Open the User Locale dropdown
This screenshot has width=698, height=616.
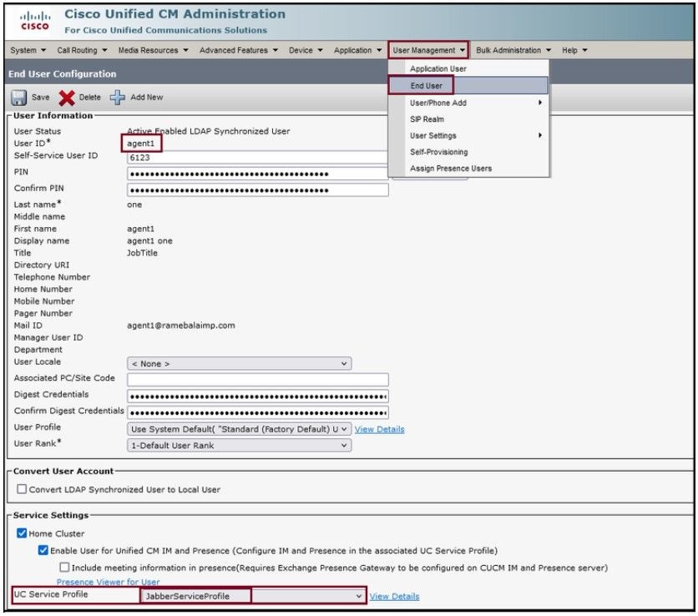click(x=239, y=364)
